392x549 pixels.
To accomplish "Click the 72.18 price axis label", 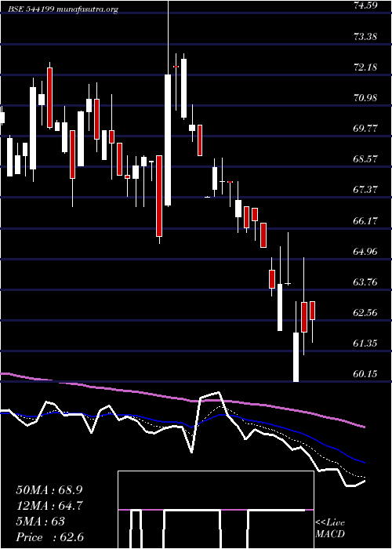I will pos(366,67).
